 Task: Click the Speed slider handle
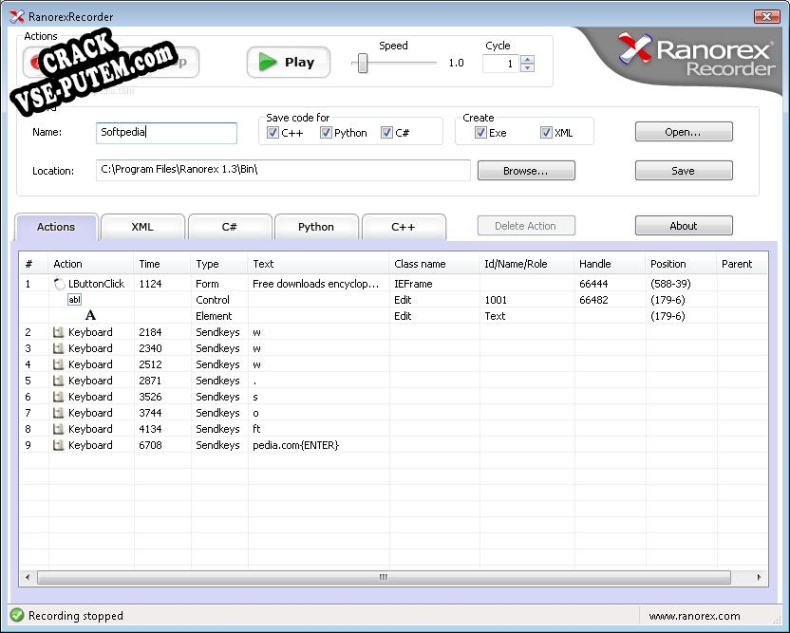tap(363, 63)
